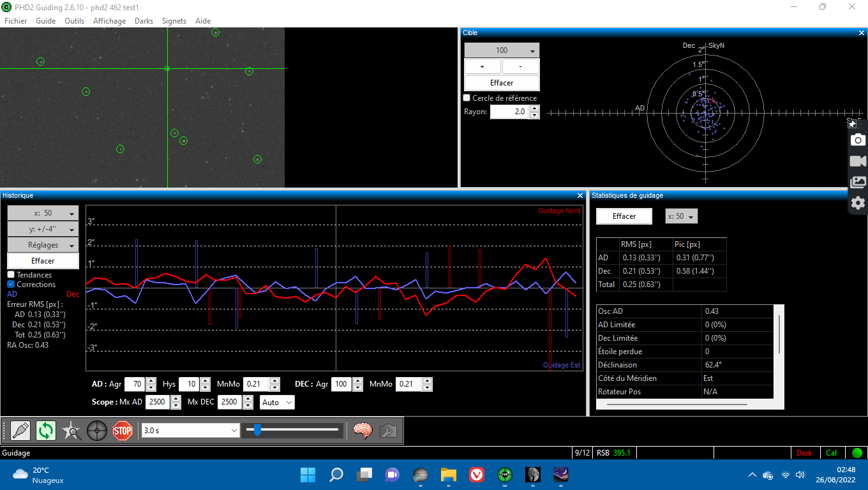Click Effacer button in Historique panel
This screenshot has width=868, height=490.
coord(43,261)
